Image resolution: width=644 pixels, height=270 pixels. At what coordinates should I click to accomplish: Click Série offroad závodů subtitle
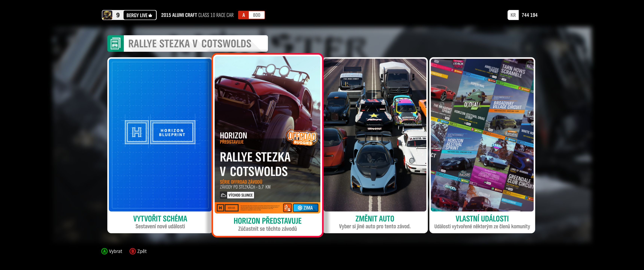coord(241,182)
